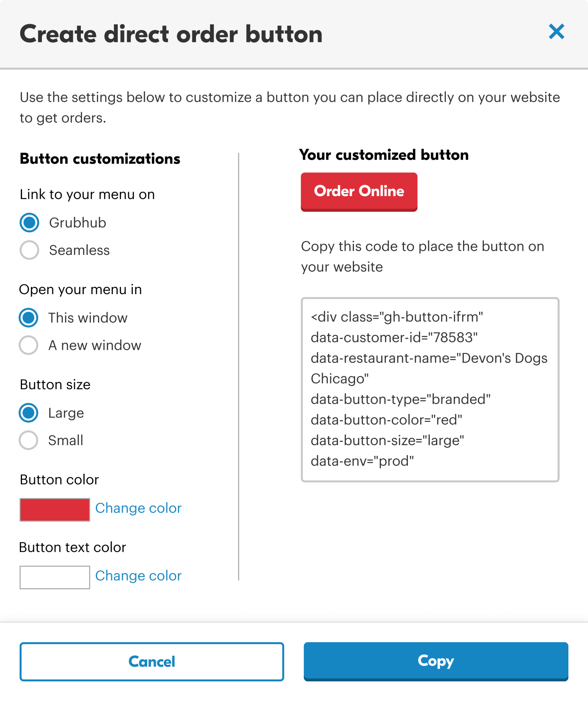This screenshot has height=701, width=588.
Task: Set button size to Large
Action: coord(29,413)
